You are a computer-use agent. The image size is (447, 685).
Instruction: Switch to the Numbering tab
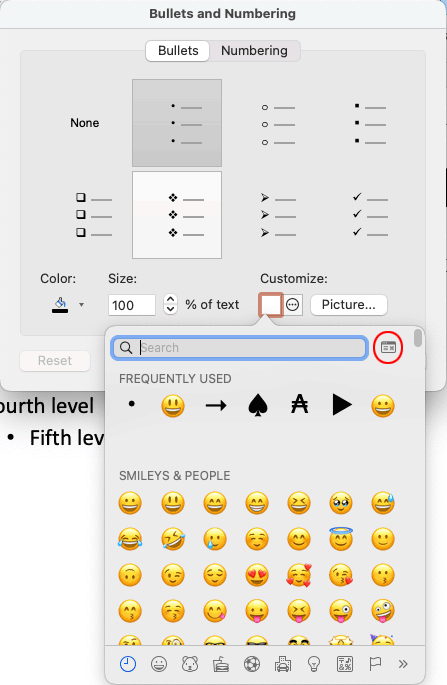pyautogui.click(x=254, y=51)
